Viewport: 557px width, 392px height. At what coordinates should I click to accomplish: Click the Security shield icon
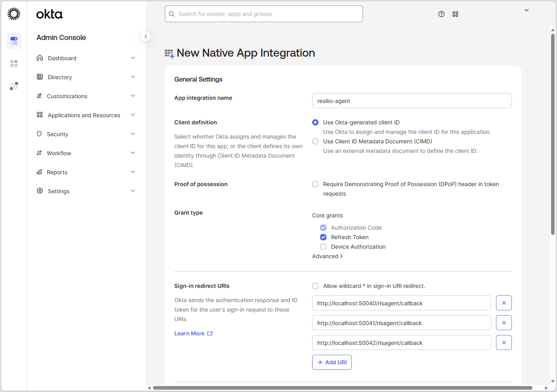(x=39, y=134)
